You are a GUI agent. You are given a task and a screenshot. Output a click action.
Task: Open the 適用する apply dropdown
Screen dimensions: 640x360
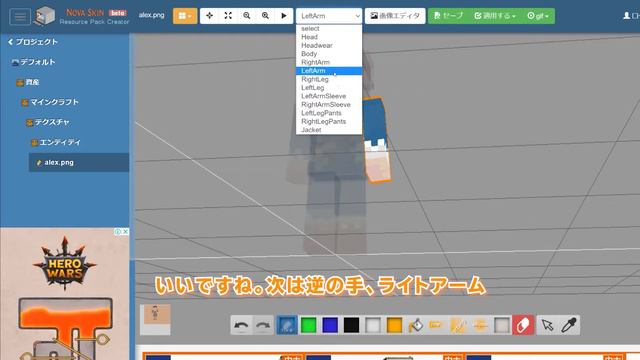tap(495, 16)
